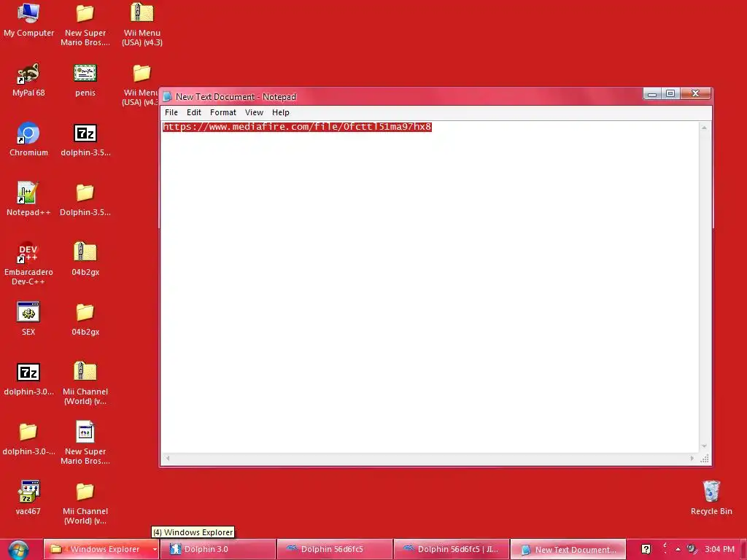Open the Notepad Format menu
The width and height of the screenshot is (747, 560).
click(223, 112)
